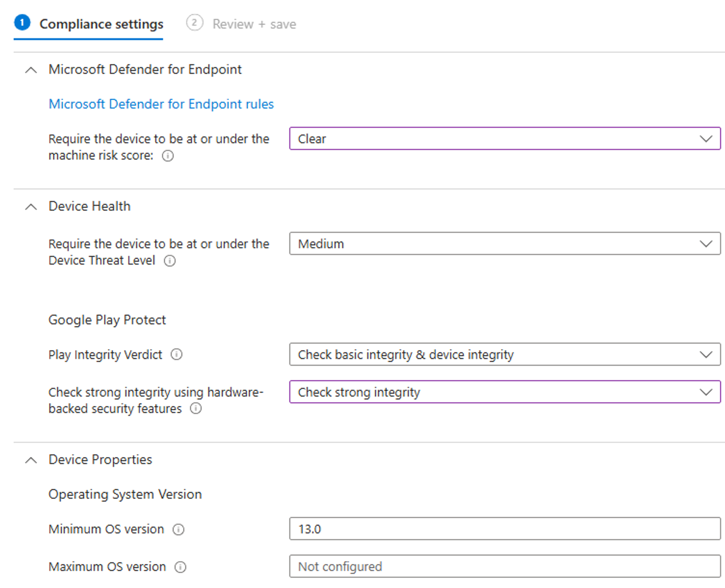Collapse the Device Properties section
725x588 pixels.
click(x=31, y=460)
